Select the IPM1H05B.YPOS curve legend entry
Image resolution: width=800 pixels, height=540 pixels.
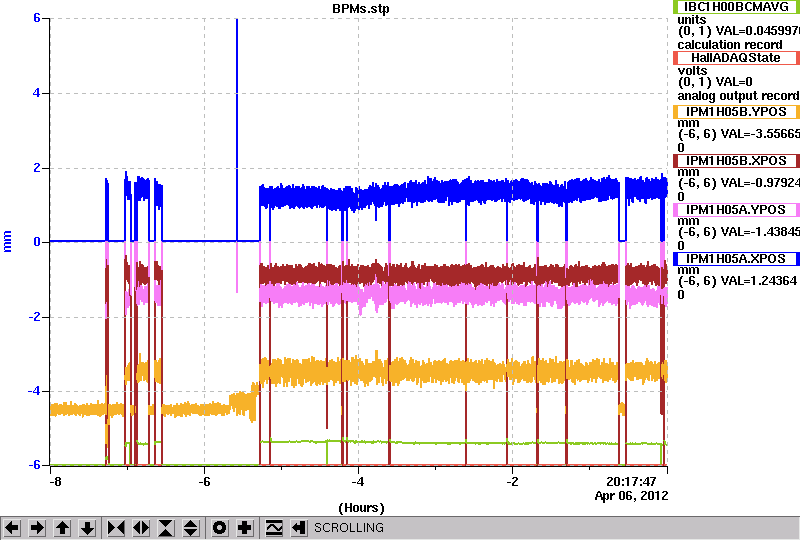(736, 112)
